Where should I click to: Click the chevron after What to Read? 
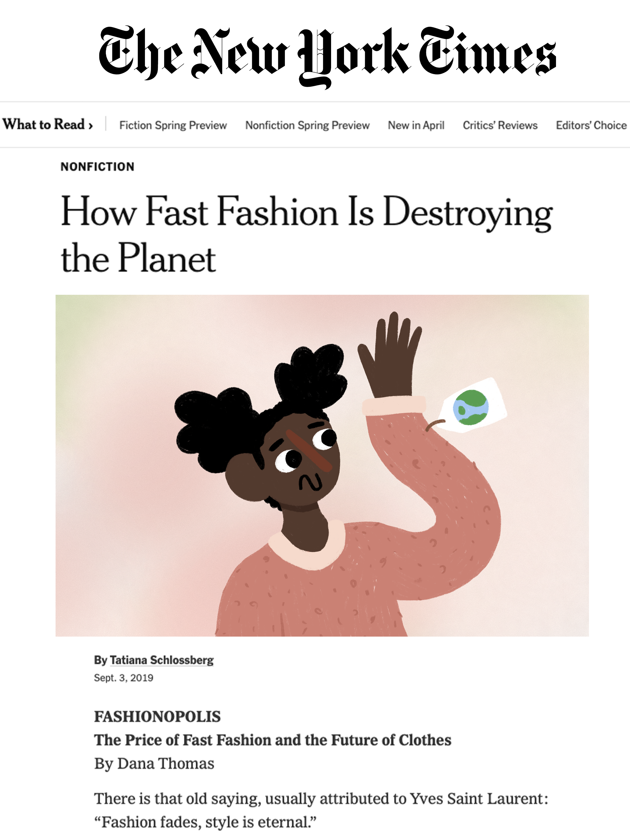(x=90, y=126)
